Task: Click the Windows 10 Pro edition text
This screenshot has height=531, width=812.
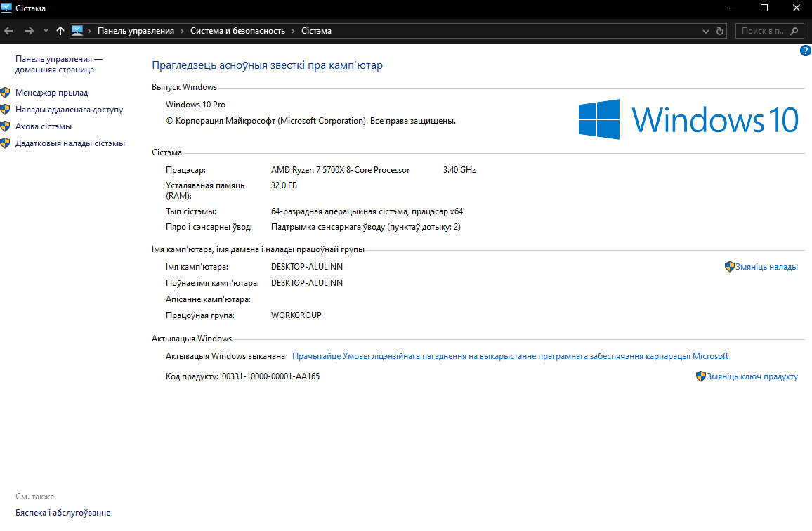Action: 195,105
